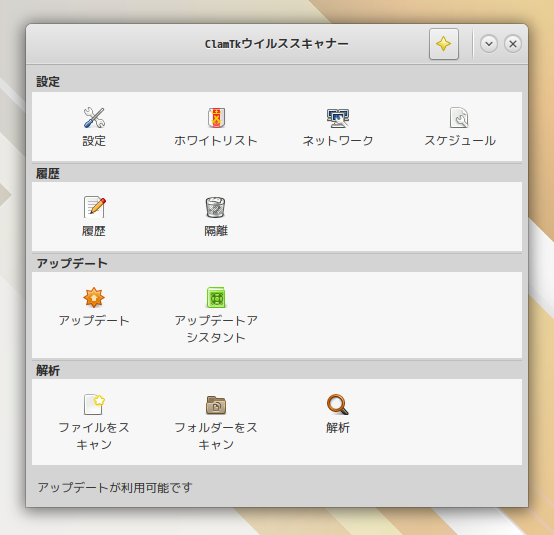Open the スケジュール scheduler icon
Viewport: 554px width, 535px height.
point(460,118)
